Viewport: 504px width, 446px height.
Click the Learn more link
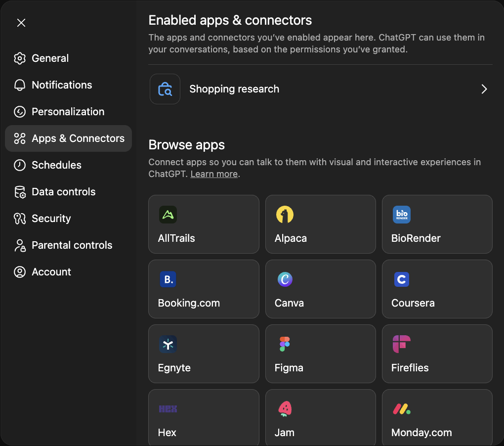click(214, 174)
